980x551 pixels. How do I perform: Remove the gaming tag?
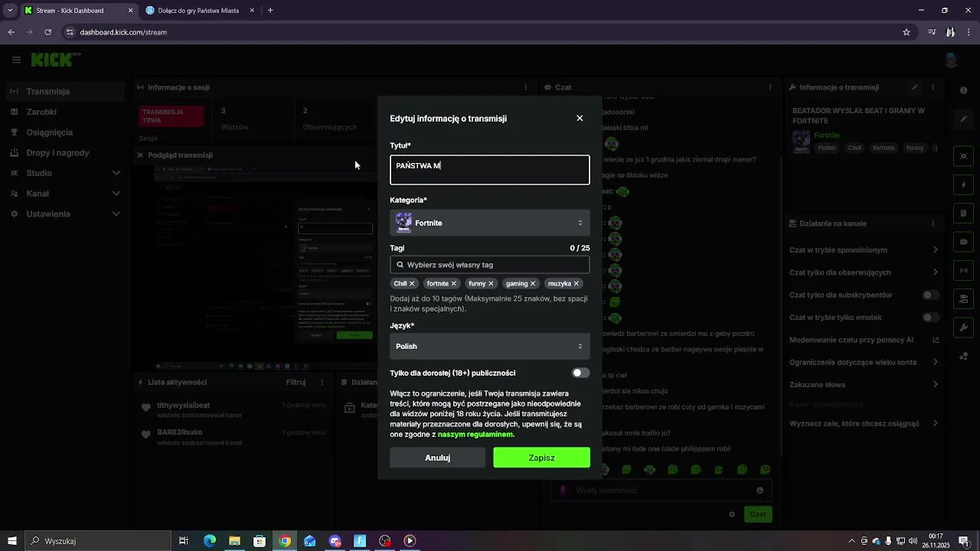[533, 284]
